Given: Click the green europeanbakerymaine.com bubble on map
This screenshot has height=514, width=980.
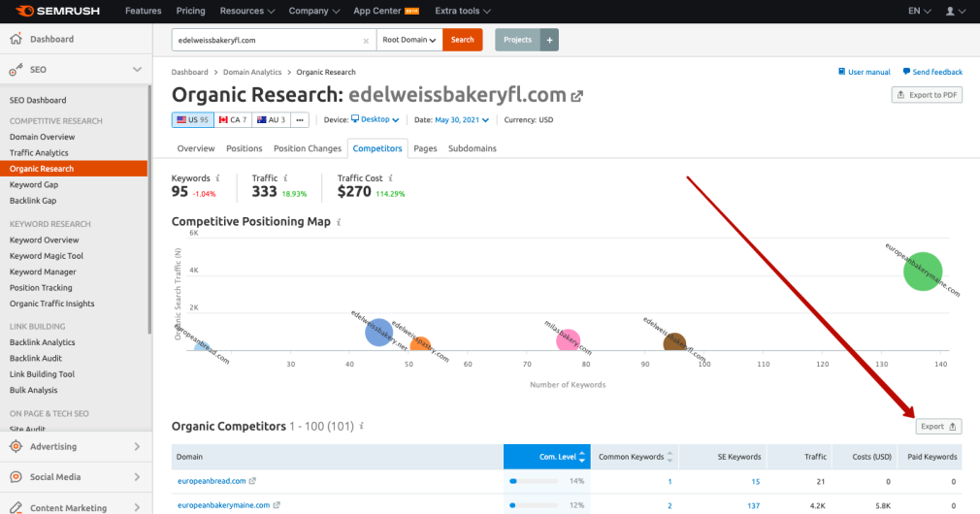Looking at the screenshot, I should click(x=922, y=271).
